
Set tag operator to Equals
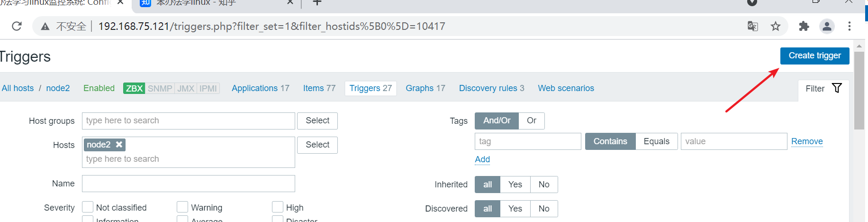pos(656,141)
